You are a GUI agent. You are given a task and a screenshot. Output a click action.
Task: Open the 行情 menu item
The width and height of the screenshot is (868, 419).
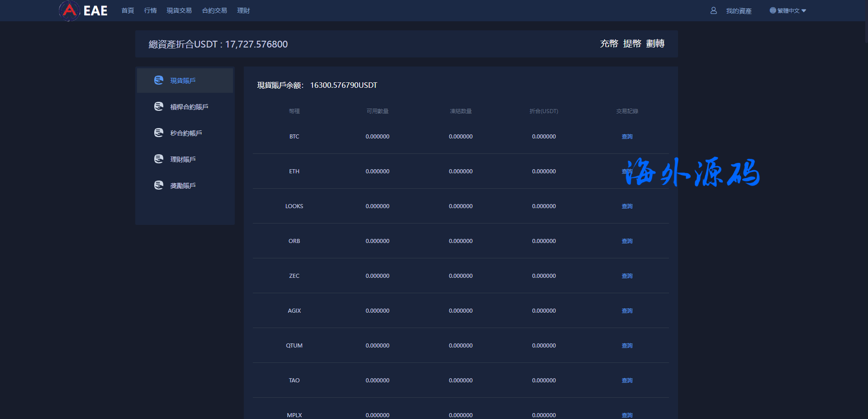coord(150,10)
